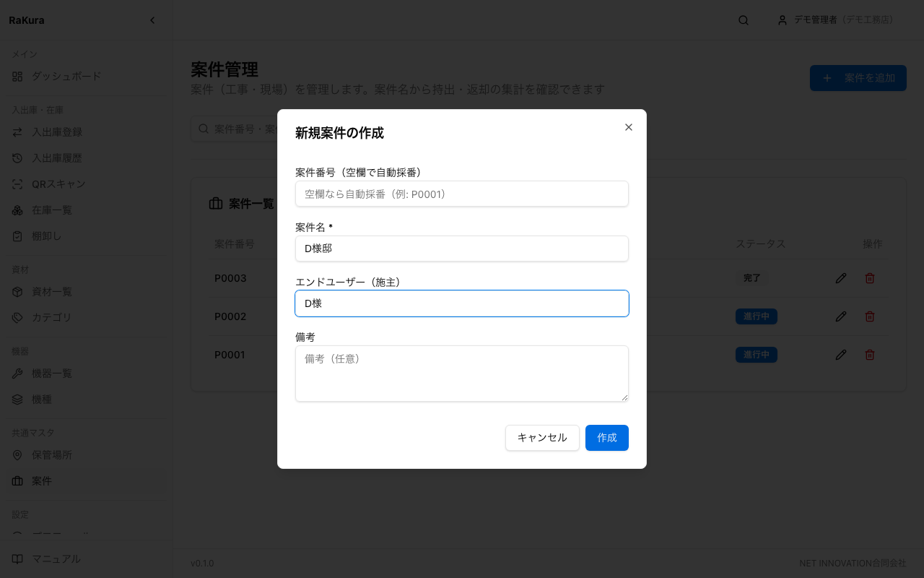Click the 案件番号 search box behind the dialog
924x578 pixels.
(235, 129)
